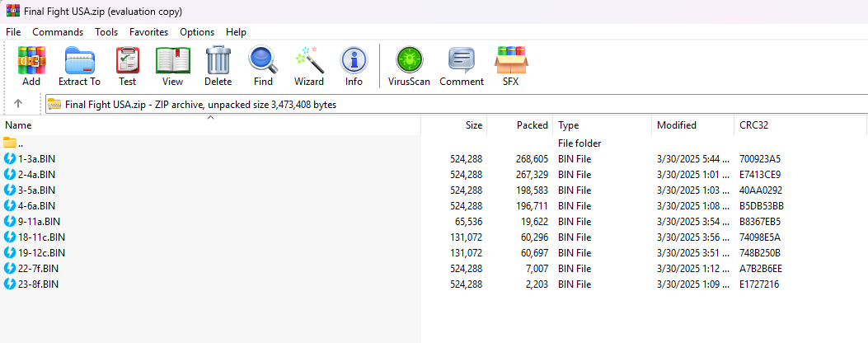Open the Find magnifier tool
The height and width of the screenshot is (343, 868).
point(263,67)
